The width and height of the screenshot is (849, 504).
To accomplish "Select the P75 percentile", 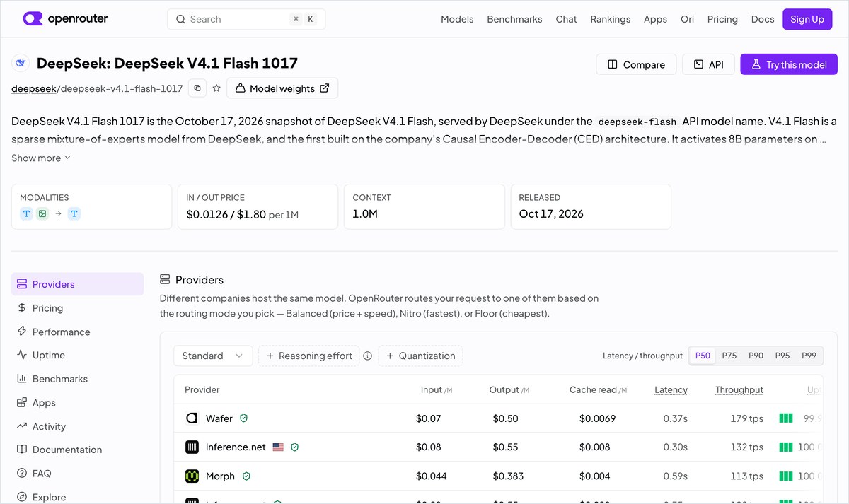I will [x=729, y=356].
